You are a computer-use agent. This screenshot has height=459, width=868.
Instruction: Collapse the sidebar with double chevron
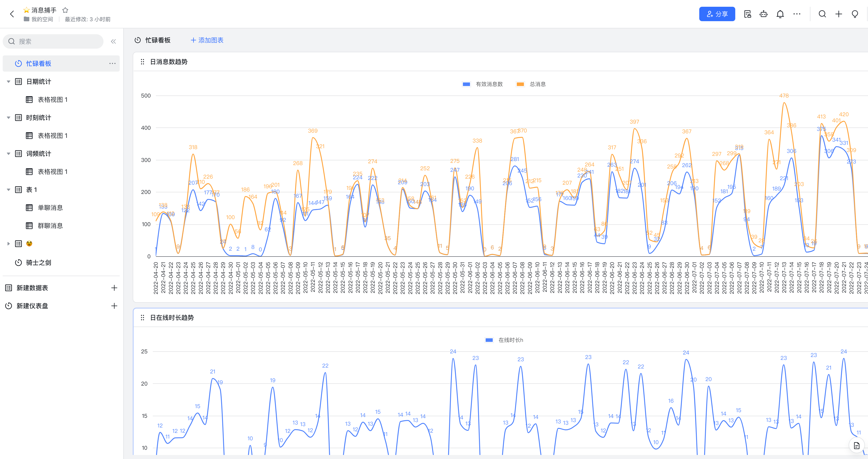click(x=113, y=41)
